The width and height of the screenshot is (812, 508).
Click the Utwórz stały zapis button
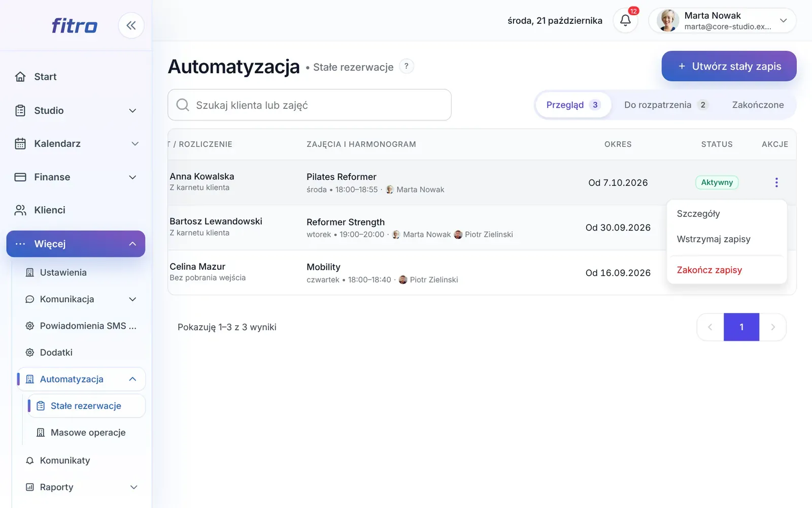point(729,66)
